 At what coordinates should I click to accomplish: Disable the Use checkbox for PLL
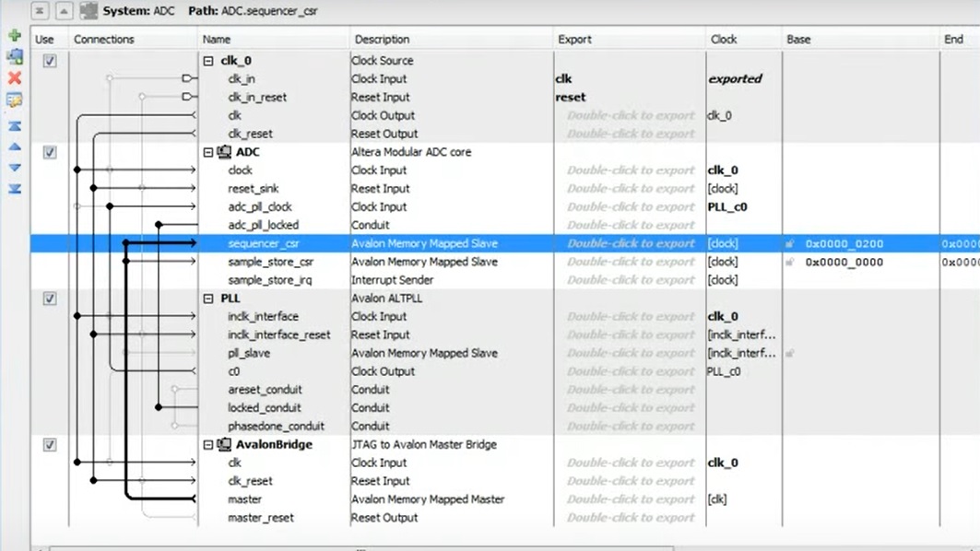(50, 299)
